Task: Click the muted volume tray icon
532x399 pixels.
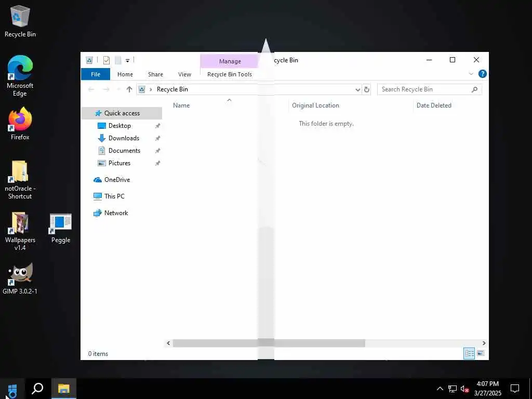Action: [465, 389]
